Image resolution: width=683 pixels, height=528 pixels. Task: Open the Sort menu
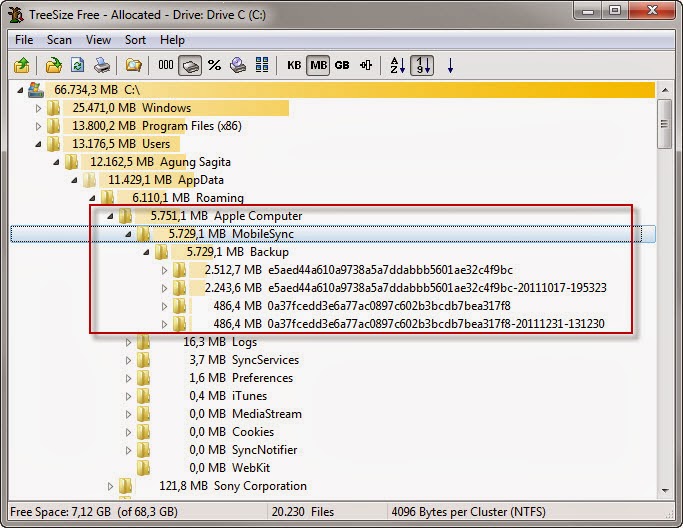click(x=135, y=40)
